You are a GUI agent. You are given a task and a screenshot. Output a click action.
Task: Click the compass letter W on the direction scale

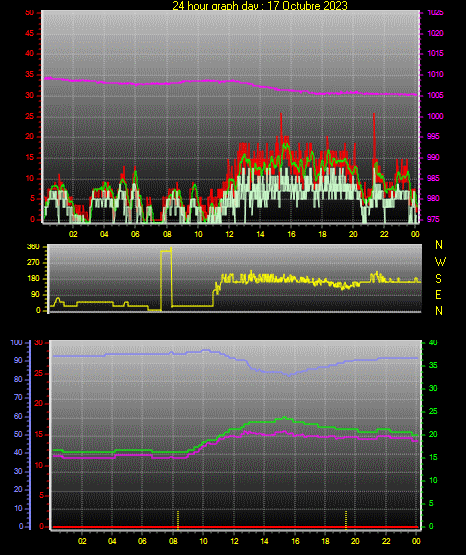440,262
